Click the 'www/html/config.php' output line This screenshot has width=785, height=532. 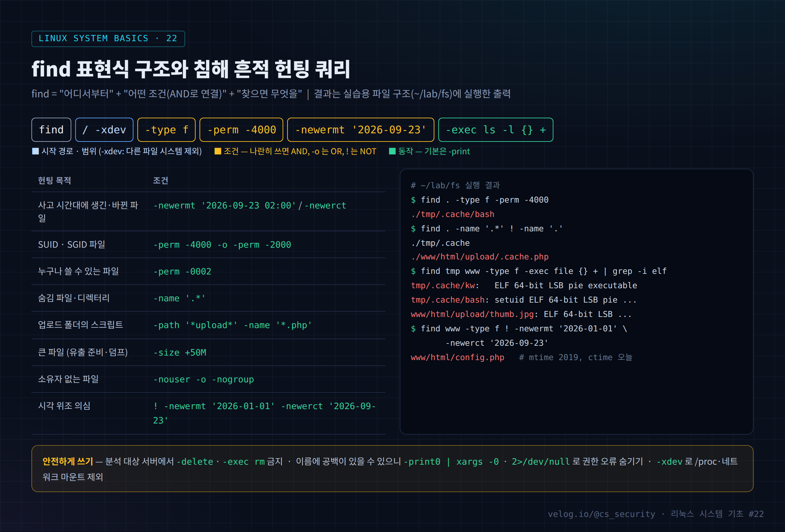(x=457, y=357)
